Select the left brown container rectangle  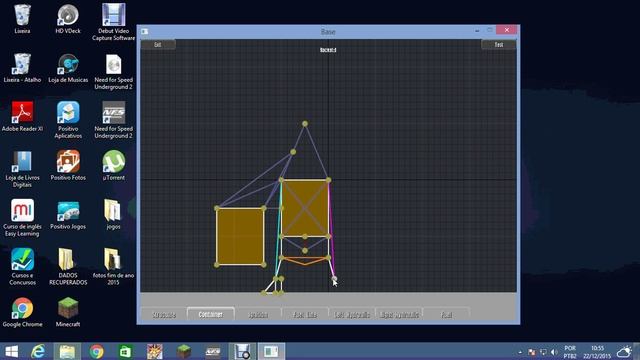point(240,236)
